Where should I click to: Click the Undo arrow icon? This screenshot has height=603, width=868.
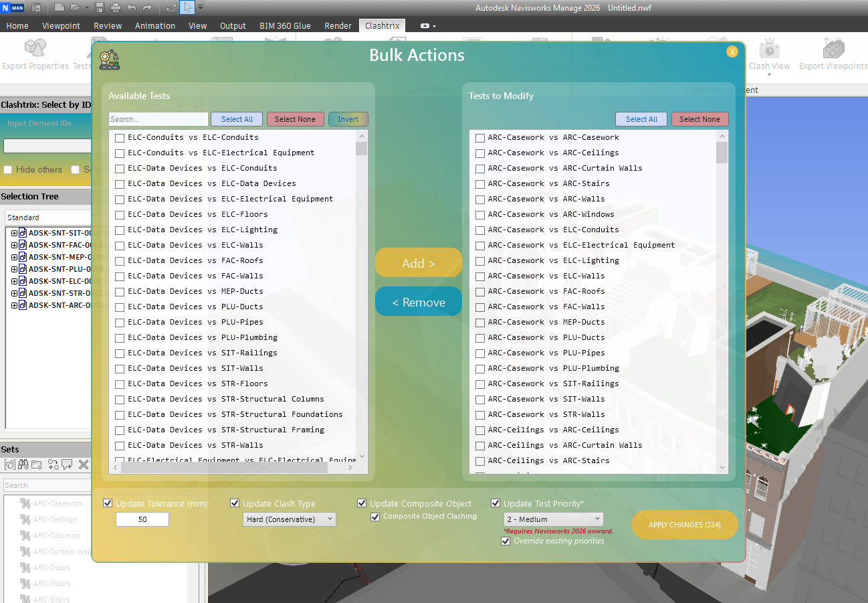[x=131, y=7]
